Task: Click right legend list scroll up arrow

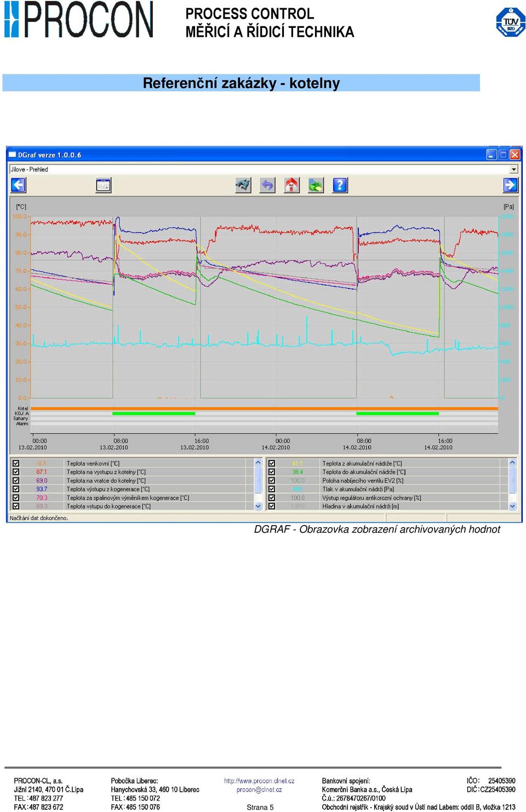Action: tap(512, 463)
